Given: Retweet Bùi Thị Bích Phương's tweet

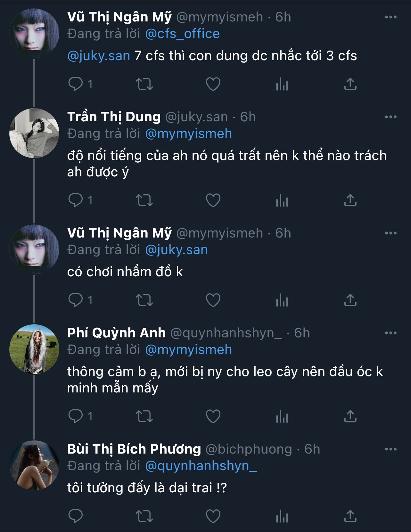Looking at the screenshot, I should (x=144, y=516).
